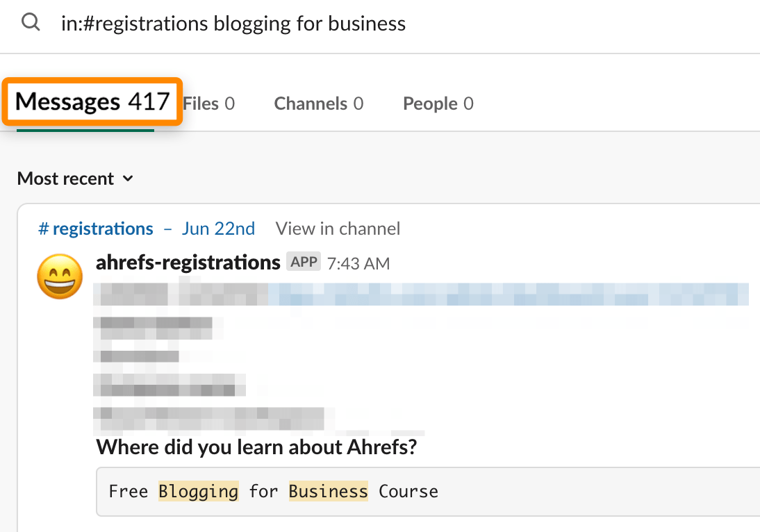
Task: Click the ahrefs-registrations sender name
Action: (187, 262)
